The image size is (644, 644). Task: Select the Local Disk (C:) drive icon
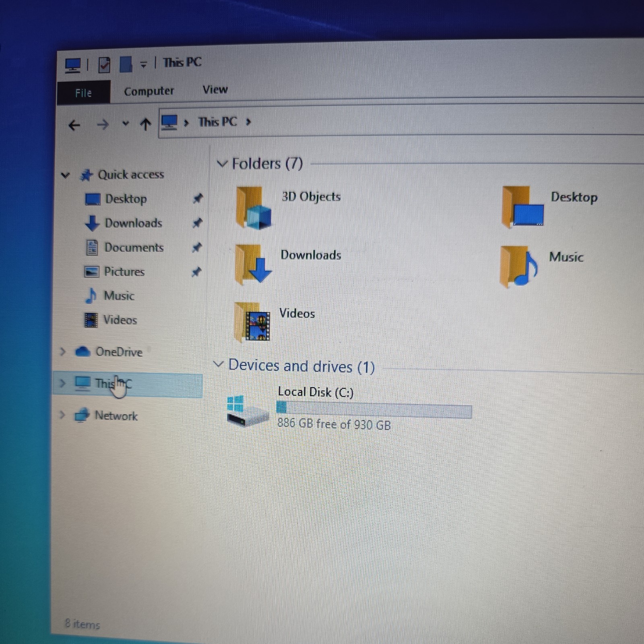point(247,410)
